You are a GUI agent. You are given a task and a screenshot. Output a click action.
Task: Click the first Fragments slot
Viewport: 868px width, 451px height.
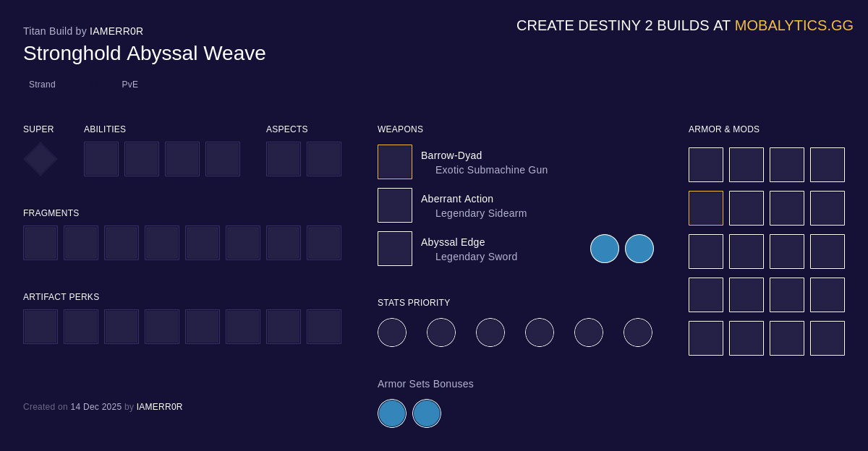[x=40, y=243]
